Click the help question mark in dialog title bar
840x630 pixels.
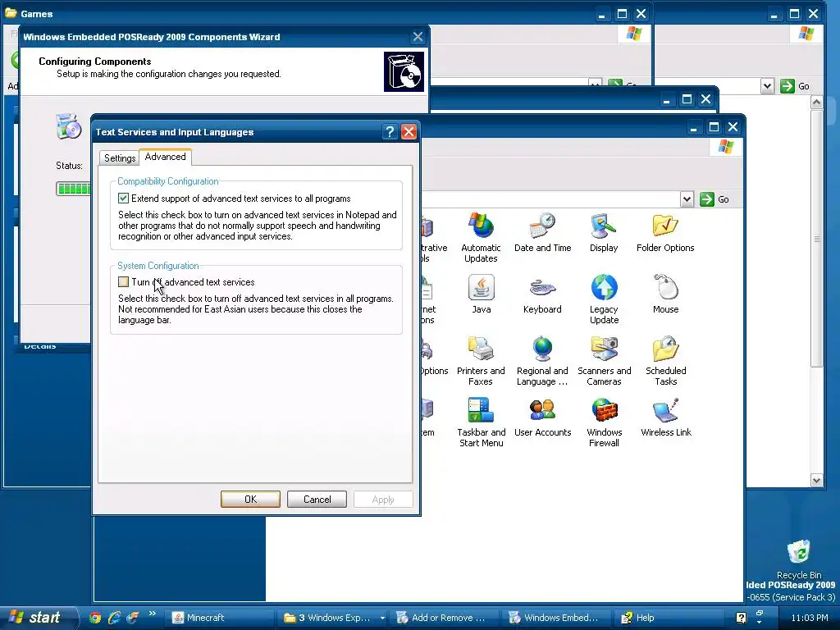pyautogui.click(x=390, y=132)
